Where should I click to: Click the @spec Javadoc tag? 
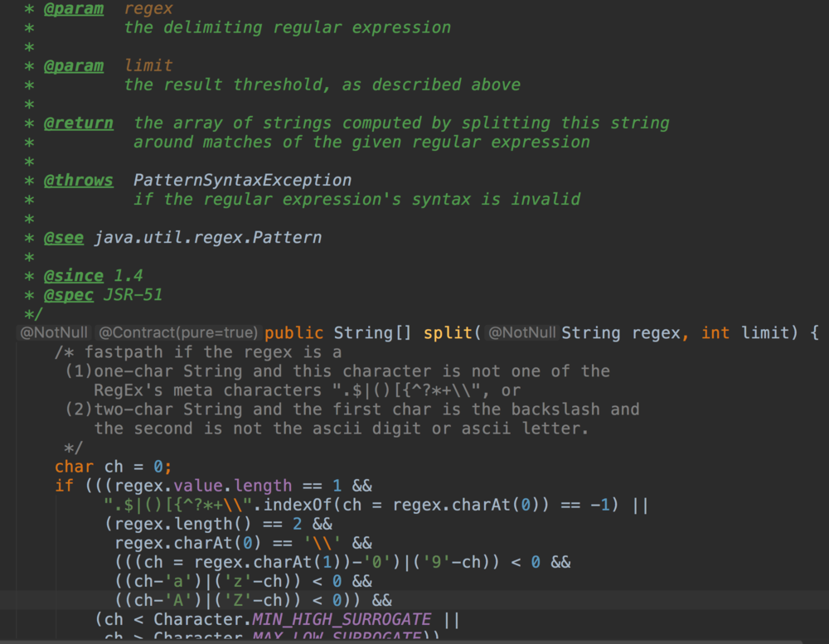[69, 295]
